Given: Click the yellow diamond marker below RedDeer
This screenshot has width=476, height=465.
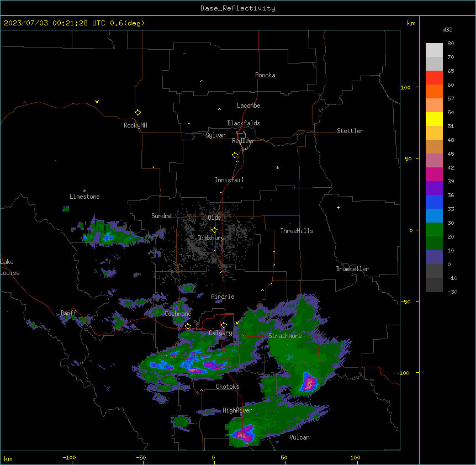Looking at the screenshot, I should point(235,155).
